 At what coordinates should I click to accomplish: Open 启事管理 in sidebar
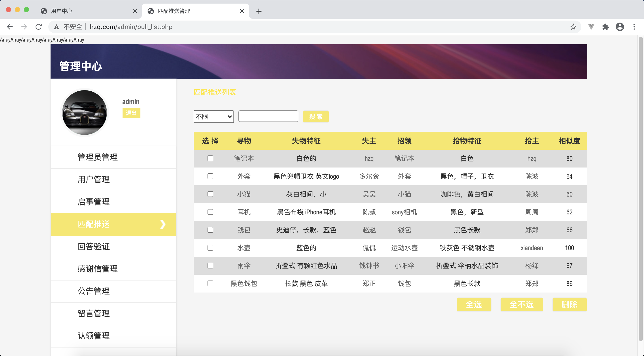(x=114, y=202)
